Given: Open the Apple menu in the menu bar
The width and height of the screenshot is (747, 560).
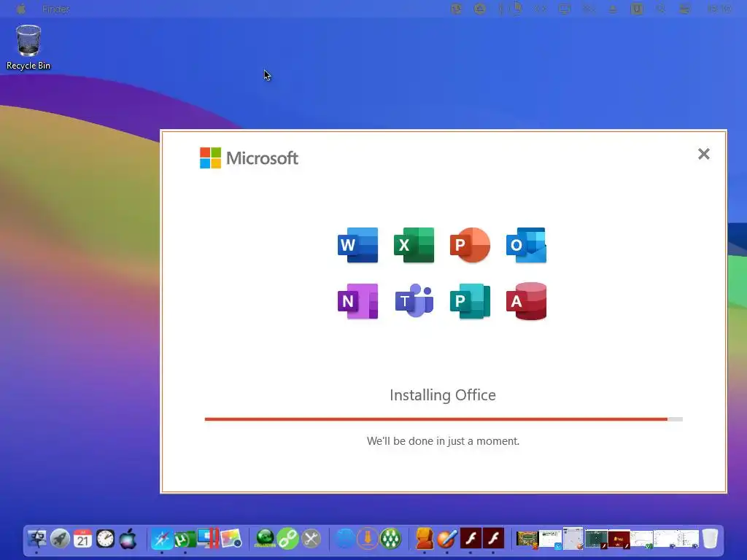Looking at the screenshot, I should pyautogui.click(x=21, y=9).
